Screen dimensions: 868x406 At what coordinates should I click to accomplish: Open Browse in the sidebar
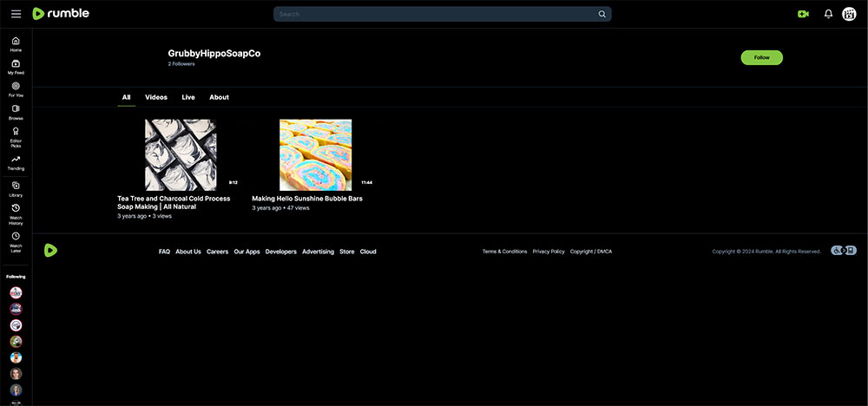coord(16,112)
